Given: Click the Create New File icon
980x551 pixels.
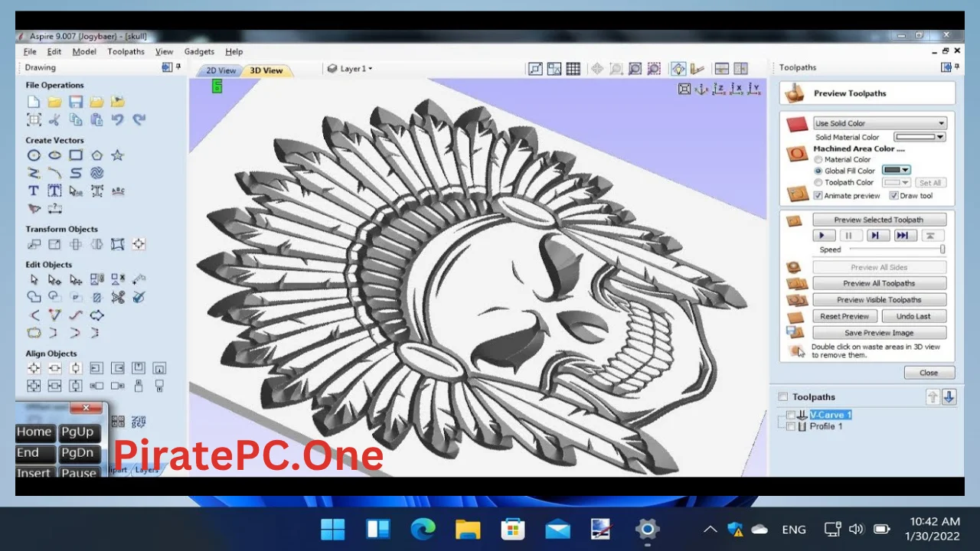Looking at the screenshot, I should click(x=34, y=102).
